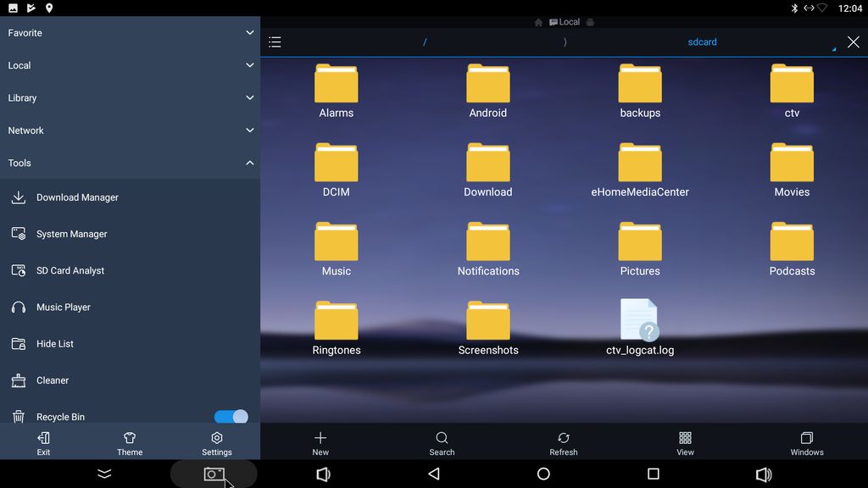Run the Cleaner tool

click(52, 380)
